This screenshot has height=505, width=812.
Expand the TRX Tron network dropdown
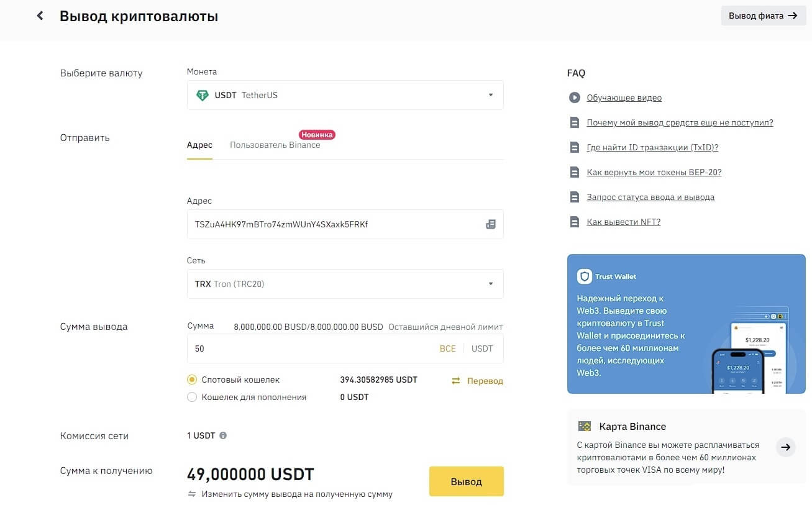pyautogui.click(x=490, y=284)
